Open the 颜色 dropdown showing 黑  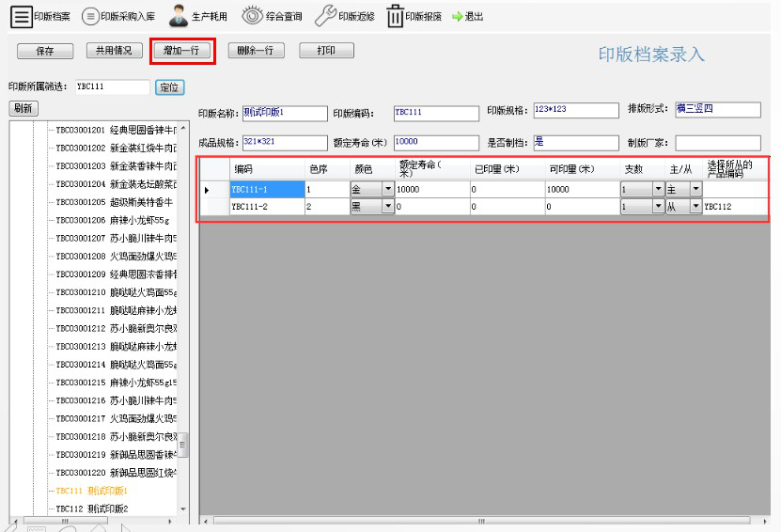pos(388,207)
